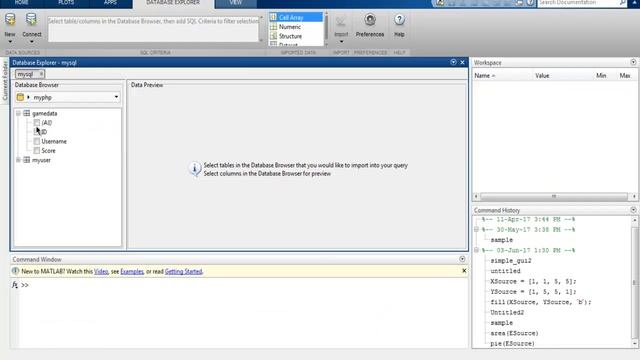Click the myphp database cylinder icon

point(20,97)
